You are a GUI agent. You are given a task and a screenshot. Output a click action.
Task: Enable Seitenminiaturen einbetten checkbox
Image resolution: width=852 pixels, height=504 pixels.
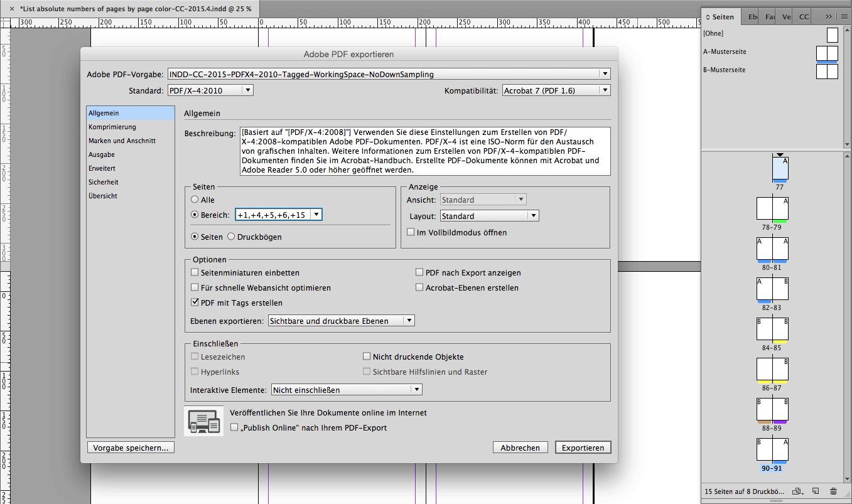(195, 272)
